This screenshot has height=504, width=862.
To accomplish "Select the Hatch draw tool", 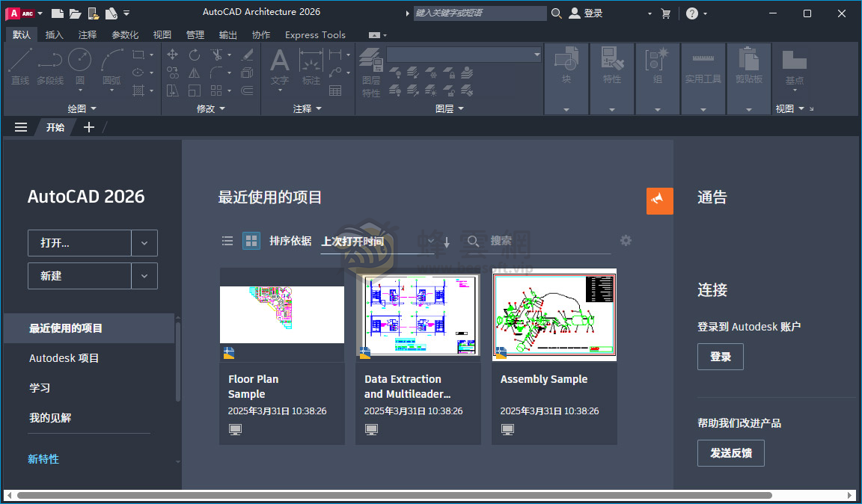I will (x=138, y=90).
